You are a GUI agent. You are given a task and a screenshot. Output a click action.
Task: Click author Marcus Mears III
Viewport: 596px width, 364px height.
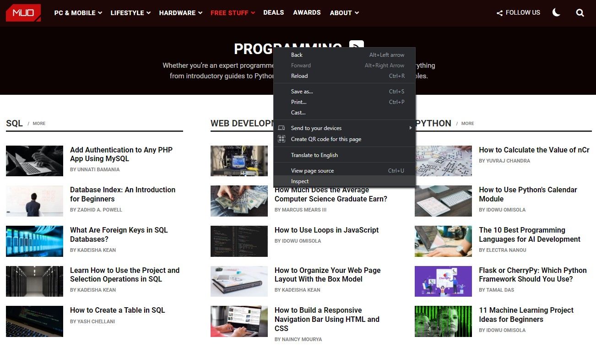point(301,210)
